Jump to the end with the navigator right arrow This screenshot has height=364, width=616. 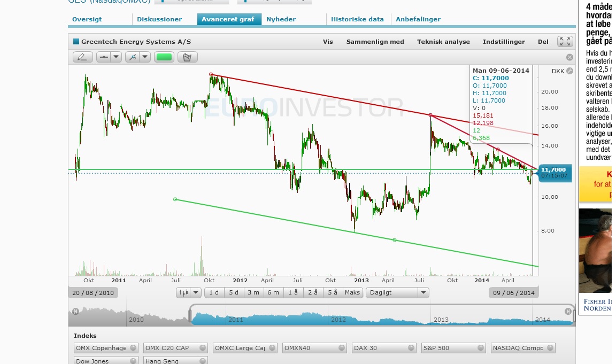568,312
